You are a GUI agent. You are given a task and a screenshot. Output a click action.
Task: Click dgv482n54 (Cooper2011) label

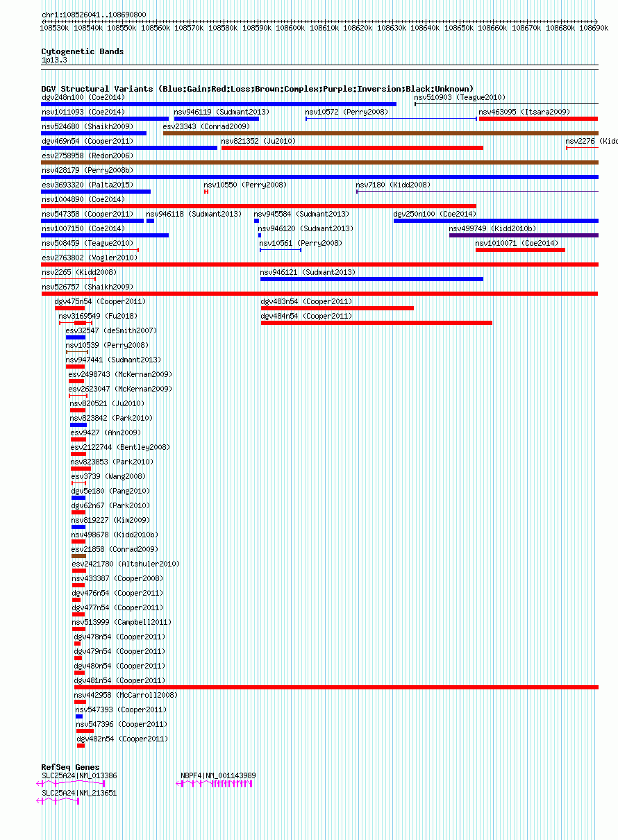[122, 739]
